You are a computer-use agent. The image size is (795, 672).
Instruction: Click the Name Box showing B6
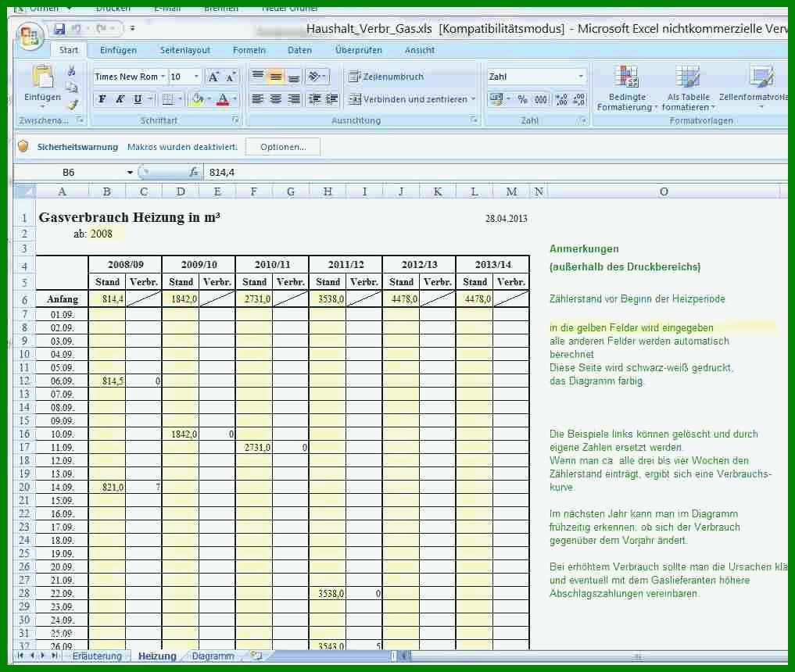(x=69, y=173)
